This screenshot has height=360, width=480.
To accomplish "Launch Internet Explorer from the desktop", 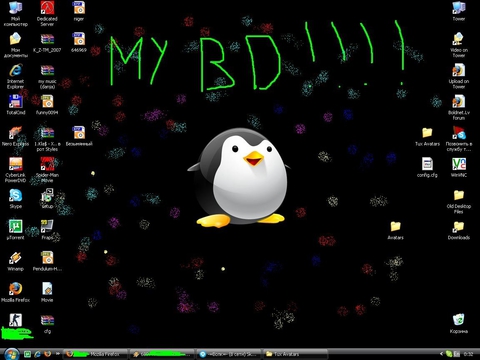I will [x=15, y=76].
